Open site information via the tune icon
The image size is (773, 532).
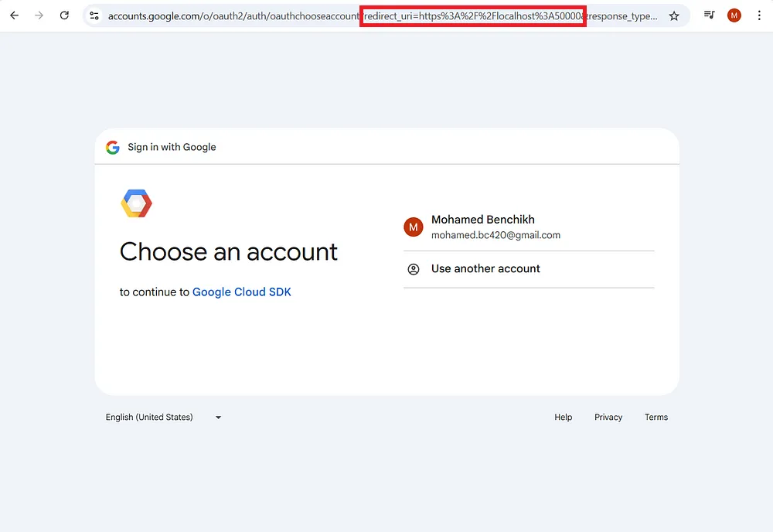[94, 15]
